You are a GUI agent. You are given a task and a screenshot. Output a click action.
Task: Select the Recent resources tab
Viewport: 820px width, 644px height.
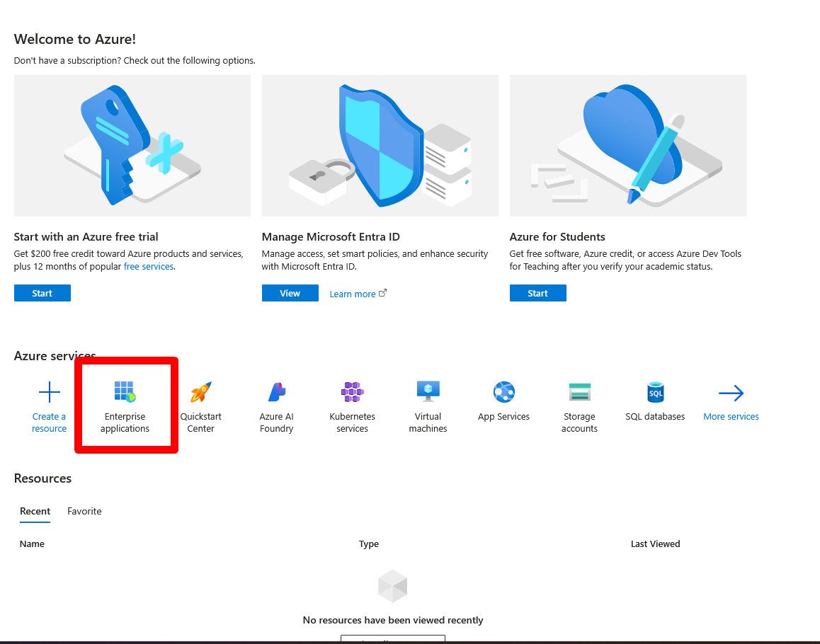(35, 511)
